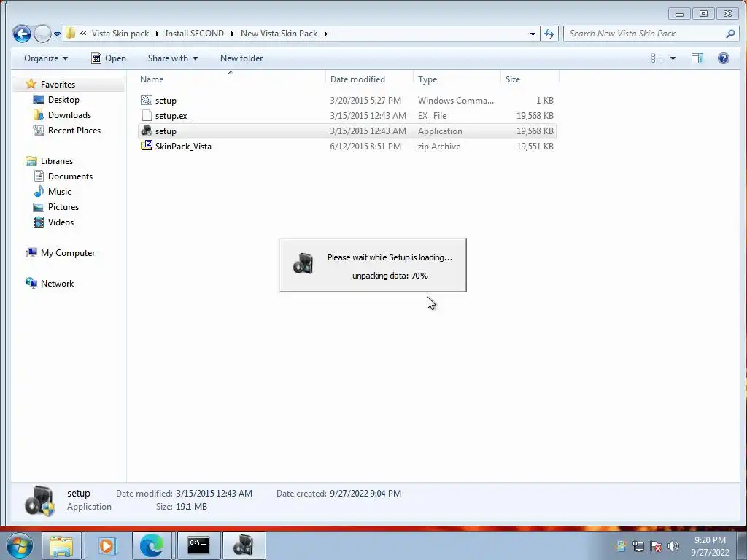The image size is (747, 560).
Task: Click the setup.ex_ file name
Action: point(172,116)
